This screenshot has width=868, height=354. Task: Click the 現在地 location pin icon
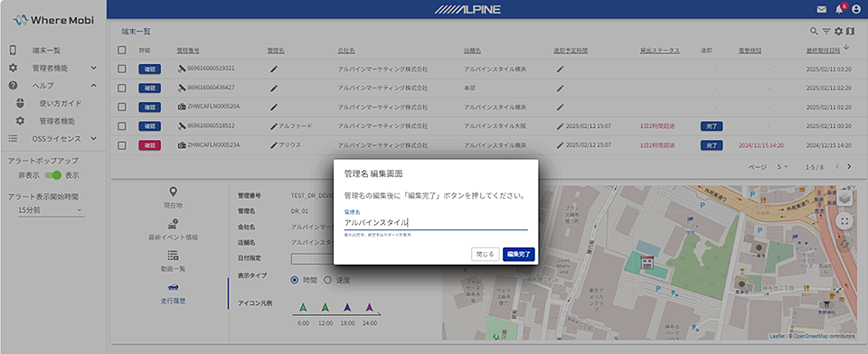pos(174,192)
